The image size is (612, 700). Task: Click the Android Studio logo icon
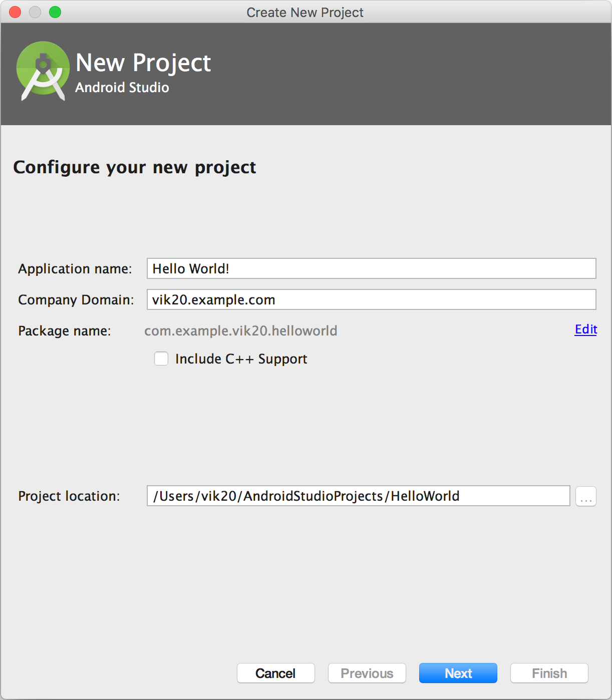coord(43,71)
